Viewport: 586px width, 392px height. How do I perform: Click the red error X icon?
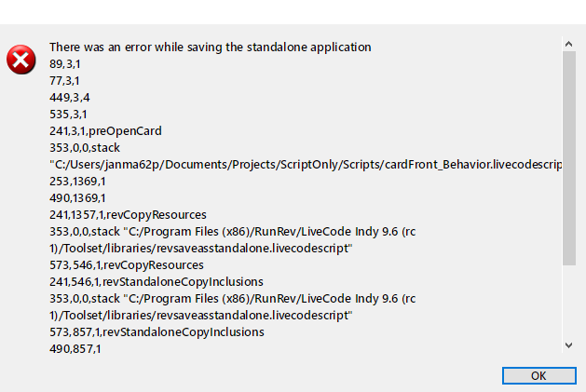point(20,61)
